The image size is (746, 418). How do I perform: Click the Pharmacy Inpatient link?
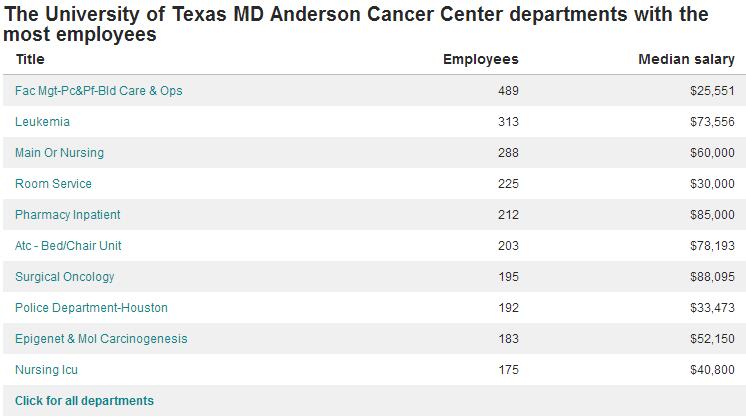point(68,215)
